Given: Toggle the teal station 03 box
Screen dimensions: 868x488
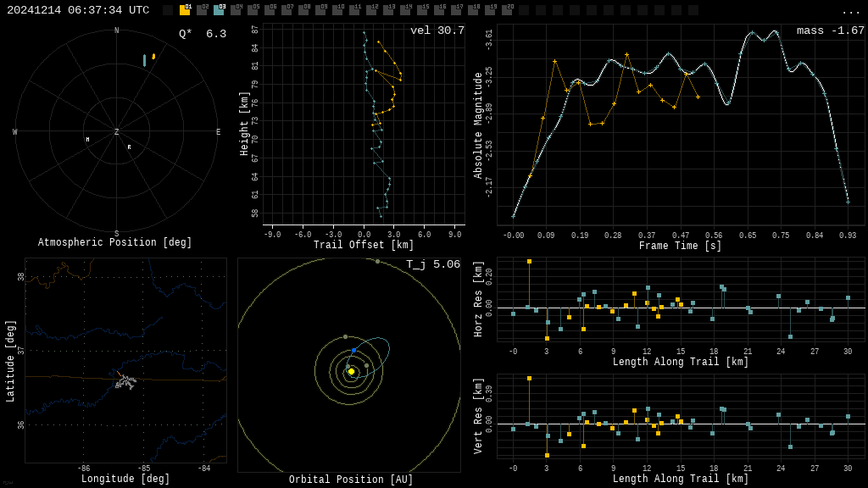Looking at the screenshot, I should point(219,10).
